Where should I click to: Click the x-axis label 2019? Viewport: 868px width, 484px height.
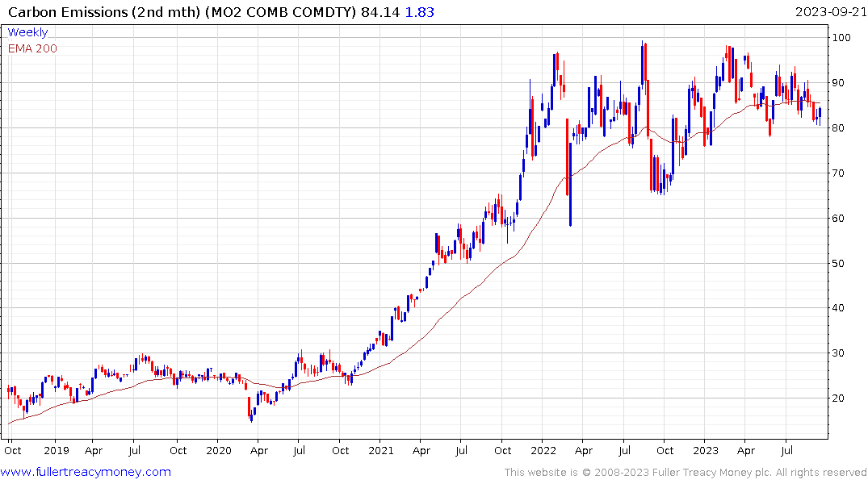click(57, 451)
